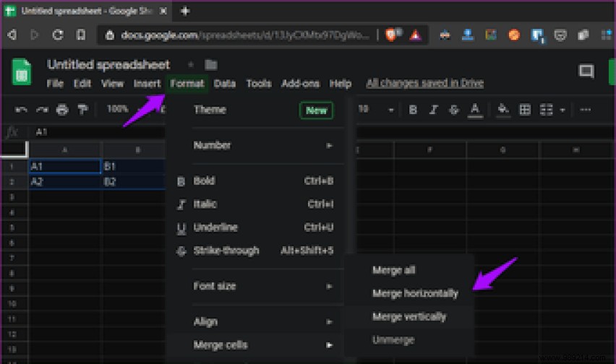Click the Redo icon in toolbar
The image size is (616, 364).
click(x=43, y=110)
